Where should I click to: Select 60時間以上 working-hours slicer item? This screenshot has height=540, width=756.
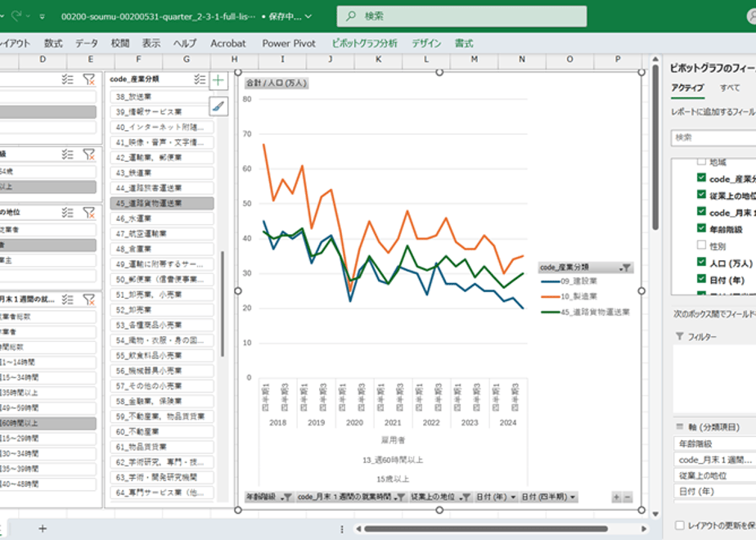(47, 423)
